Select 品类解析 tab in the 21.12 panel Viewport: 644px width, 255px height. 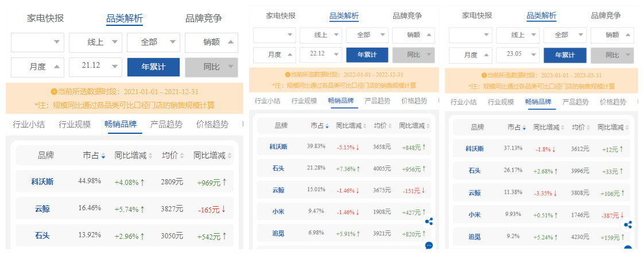pos(125,18)
